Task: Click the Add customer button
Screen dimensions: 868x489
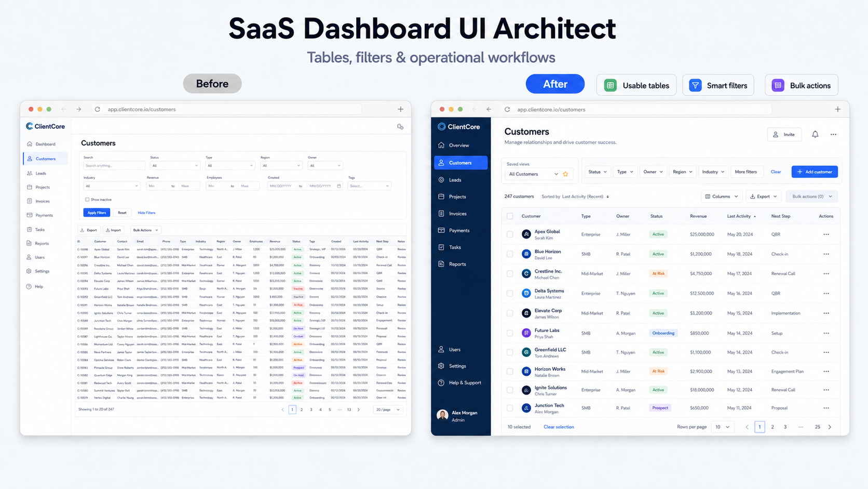Action: [x=815, y=172]
